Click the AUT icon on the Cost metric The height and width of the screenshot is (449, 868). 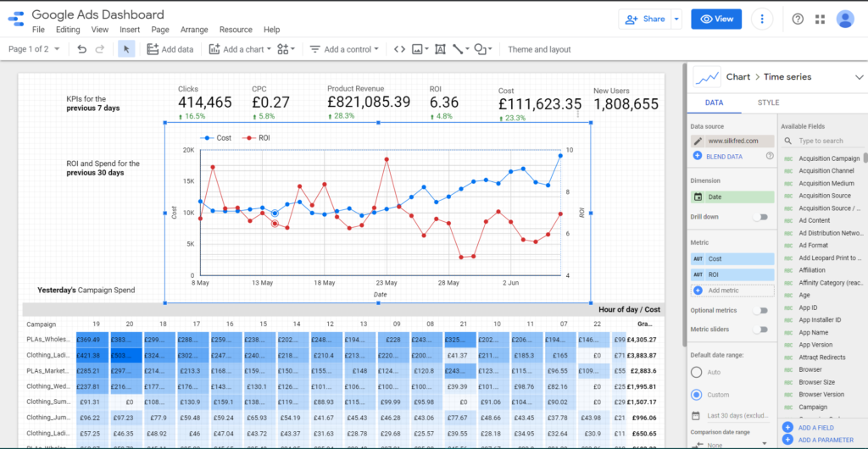698,258
